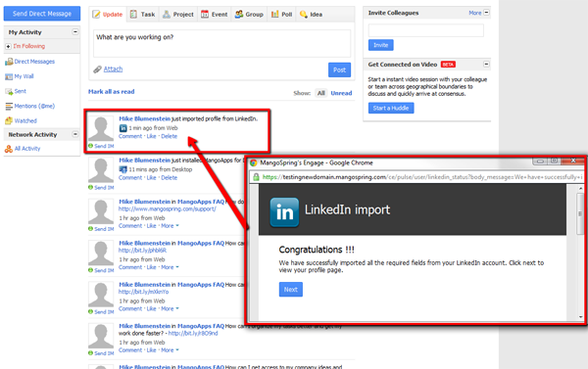This screenshot has width=588, height=369.
Task: Select the Event tab
Action: point(214,15)
